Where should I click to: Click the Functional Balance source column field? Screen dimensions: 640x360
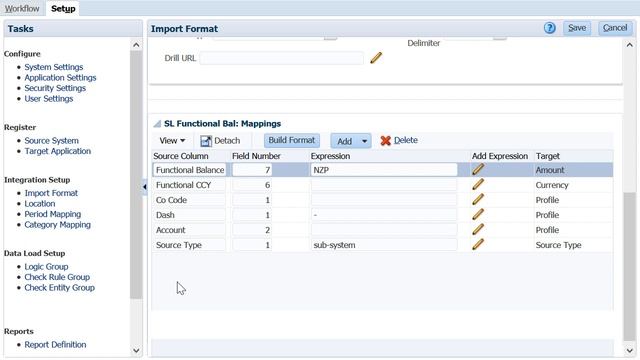(189, 170)
